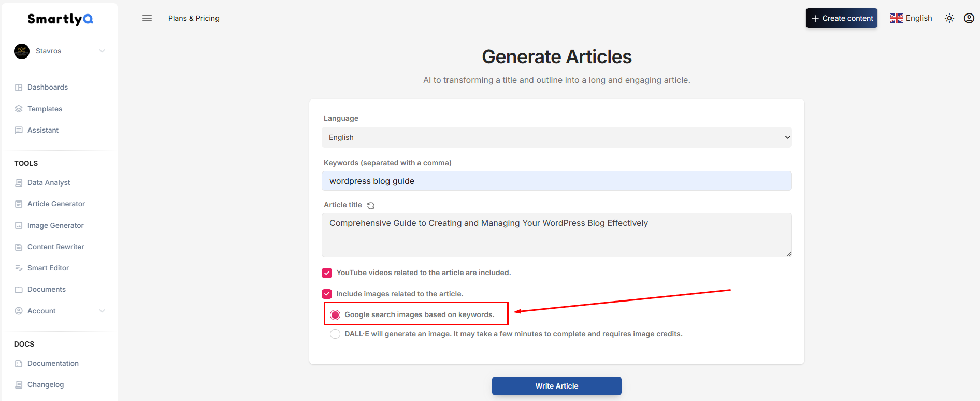
Task: Go to Templates in the sidebar
Action: click(45, 109)
